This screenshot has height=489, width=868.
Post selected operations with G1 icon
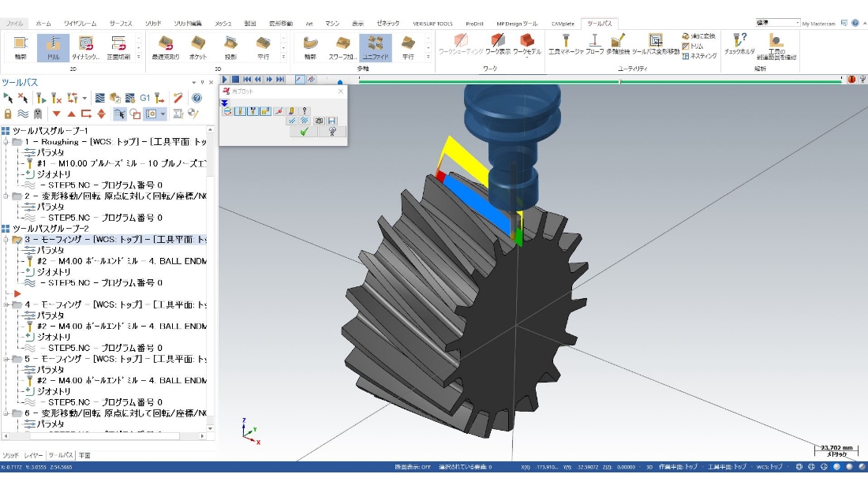[x=145, y=98]
